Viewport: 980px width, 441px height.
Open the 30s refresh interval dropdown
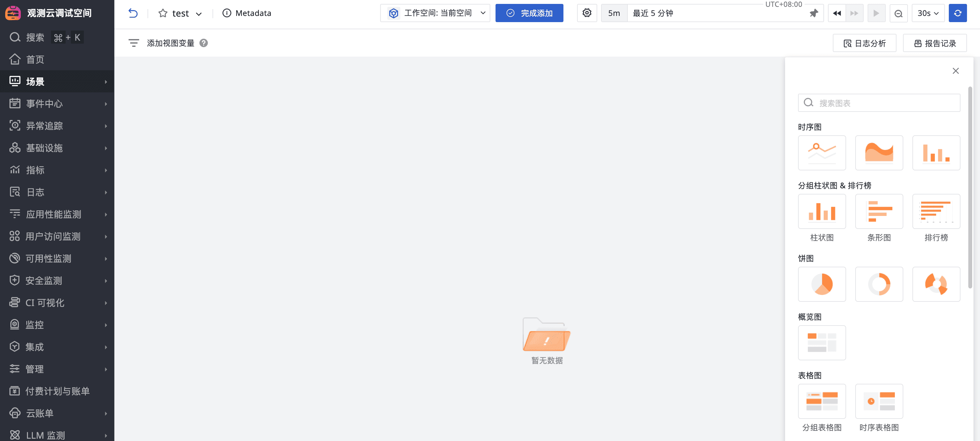point(927,13)
